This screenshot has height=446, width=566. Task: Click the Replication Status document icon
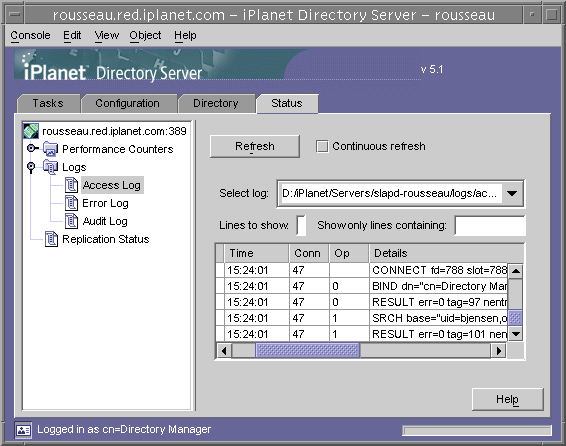click(51, 239)
